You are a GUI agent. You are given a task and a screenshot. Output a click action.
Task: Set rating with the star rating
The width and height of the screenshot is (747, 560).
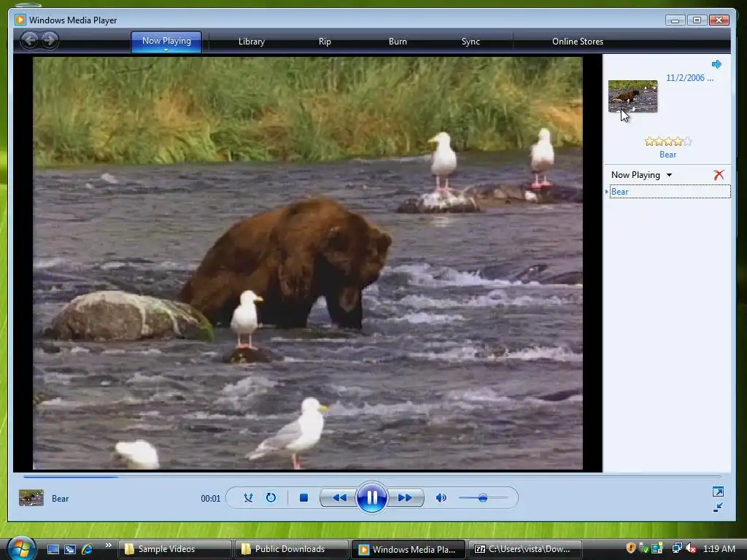point(668,141)
